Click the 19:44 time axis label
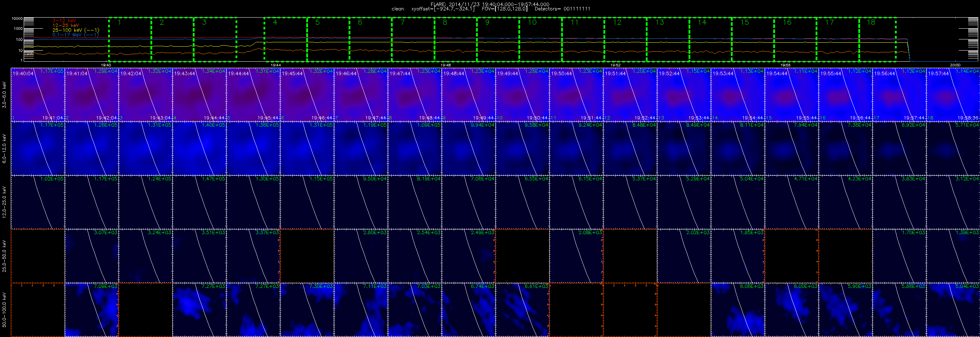 (x=276, y=65)
